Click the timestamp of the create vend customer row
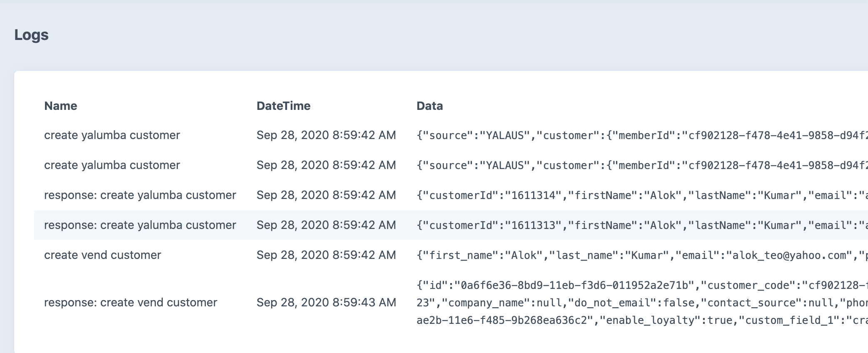The height and width of the screenshot is (353, 868). [x=326, y=255]
